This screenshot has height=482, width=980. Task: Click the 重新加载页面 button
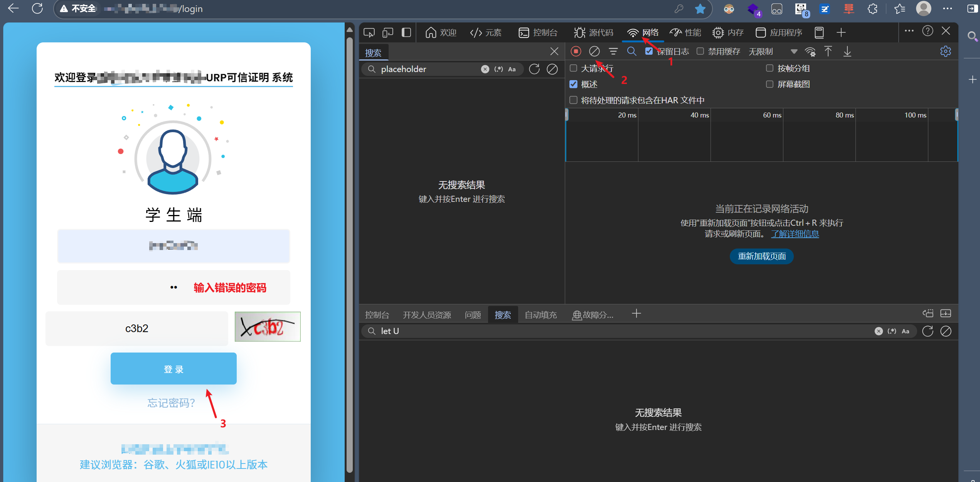(761, 256)
